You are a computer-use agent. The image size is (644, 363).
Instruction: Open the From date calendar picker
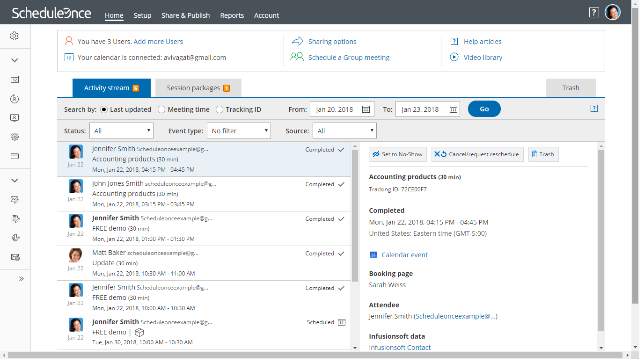[x=366, y=109]
